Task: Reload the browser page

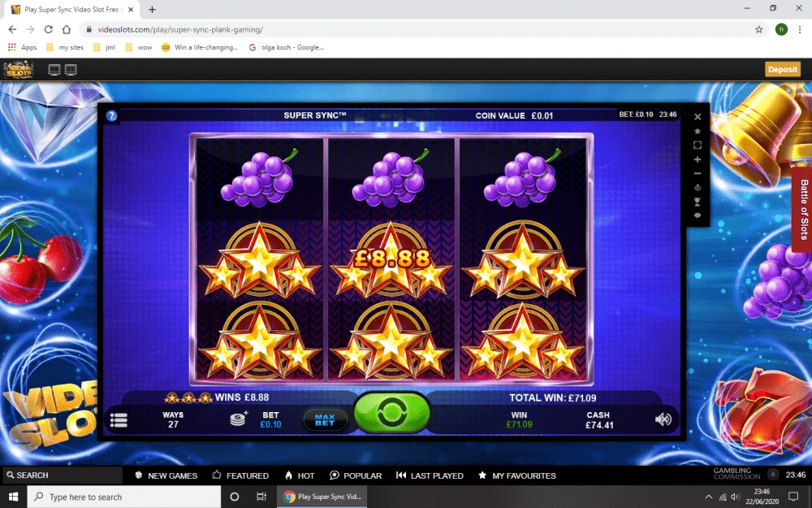Action: [48, 29]
